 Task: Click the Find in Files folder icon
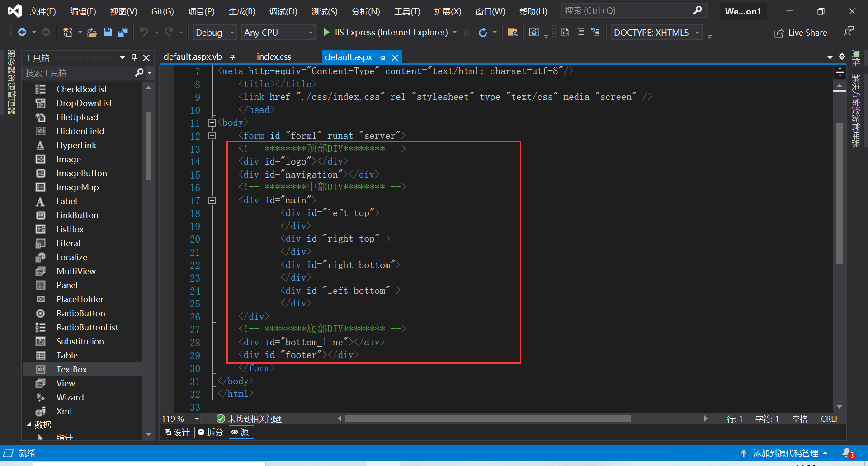tap(512, 32)
